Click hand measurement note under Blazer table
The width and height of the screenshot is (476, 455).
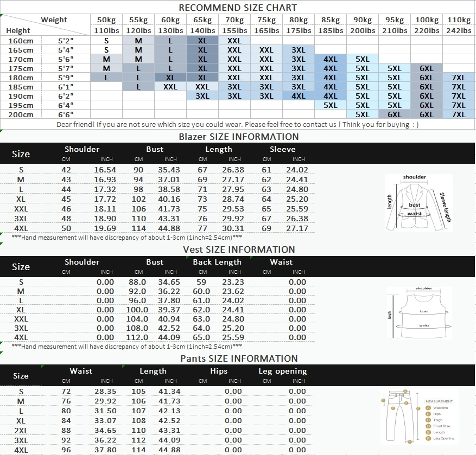pyautogui.click(x=127, y=237)
